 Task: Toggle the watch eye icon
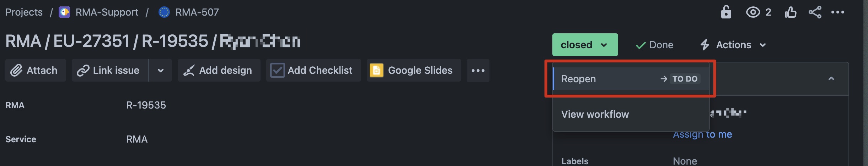[753, 12]
